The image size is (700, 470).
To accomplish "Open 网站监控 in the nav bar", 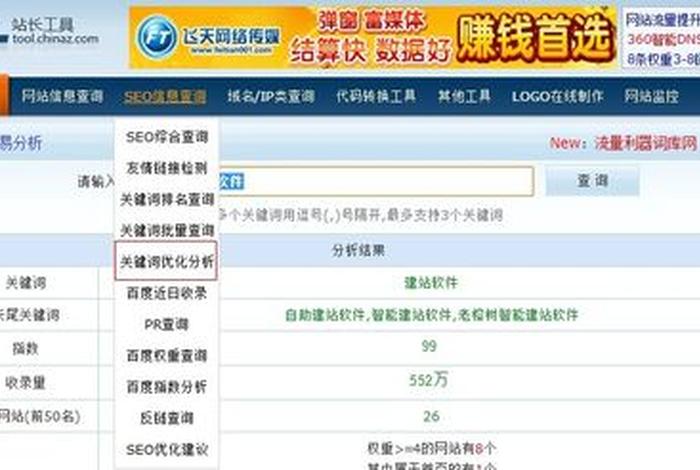I will coord(651,96).
